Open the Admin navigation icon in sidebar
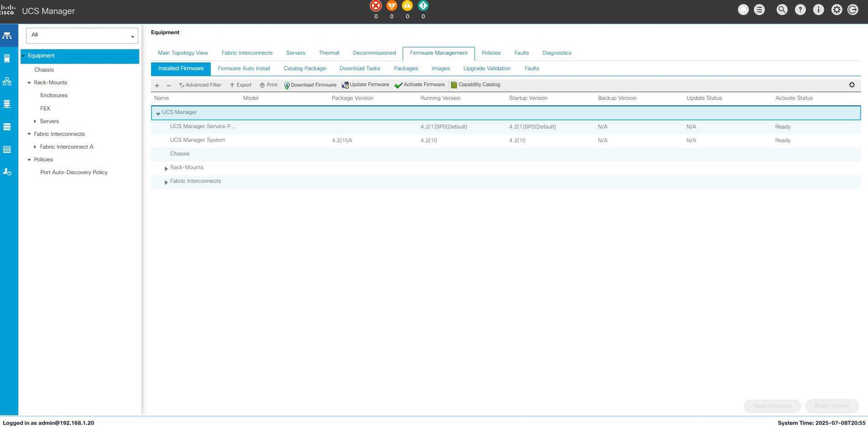The image size is (868, 428). coord(7,172)
